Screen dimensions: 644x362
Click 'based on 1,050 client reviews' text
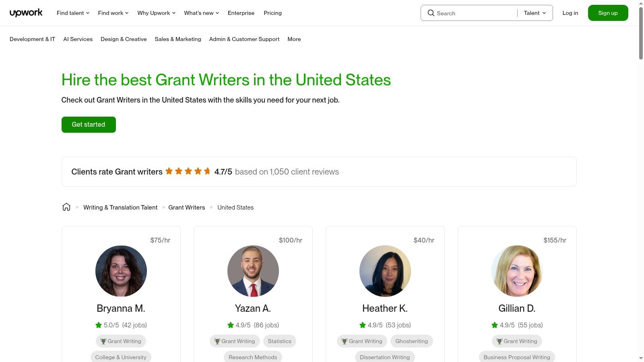click(287, 172)
